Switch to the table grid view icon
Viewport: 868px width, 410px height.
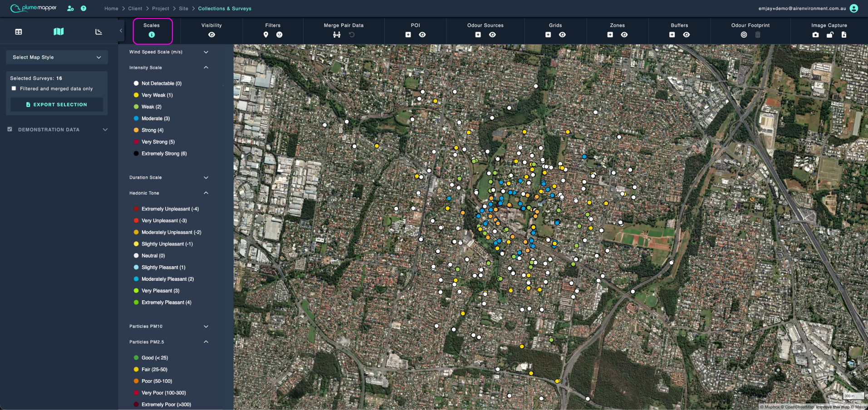coord(19,32)
